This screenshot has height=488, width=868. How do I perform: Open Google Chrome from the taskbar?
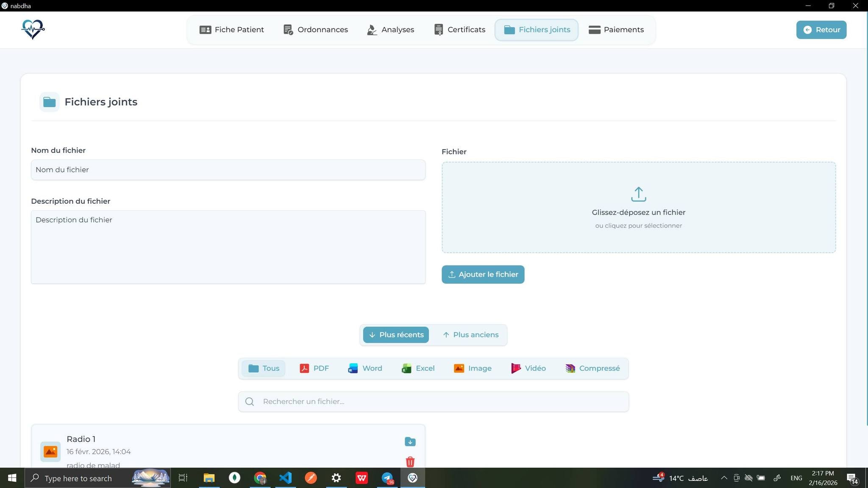[x=260, y=478]
